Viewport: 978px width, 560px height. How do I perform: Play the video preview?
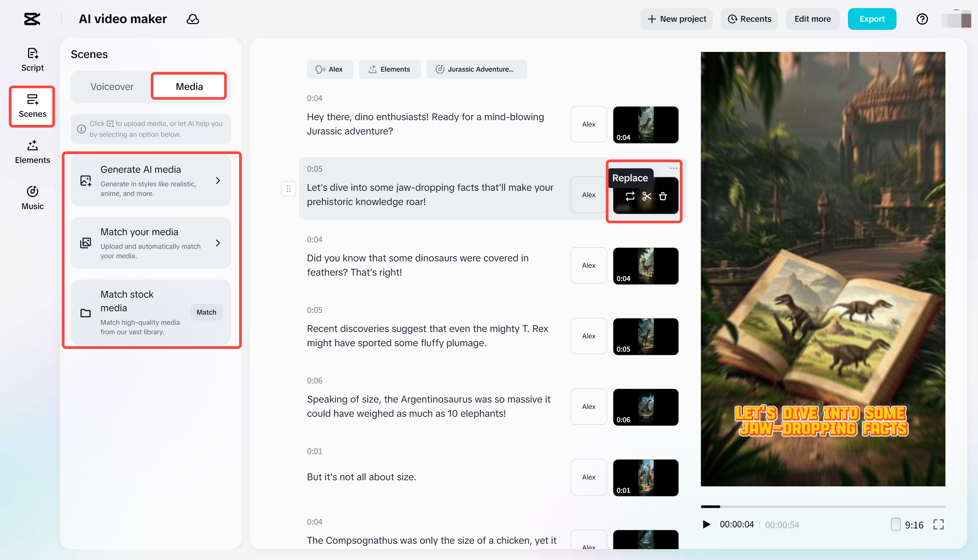pos(706,525)
